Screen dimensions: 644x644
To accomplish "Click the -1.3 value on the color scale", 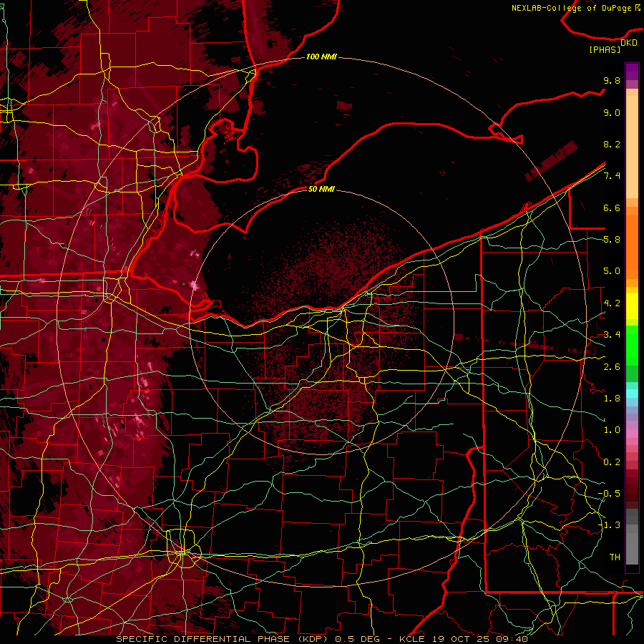I will coord(609,525).
